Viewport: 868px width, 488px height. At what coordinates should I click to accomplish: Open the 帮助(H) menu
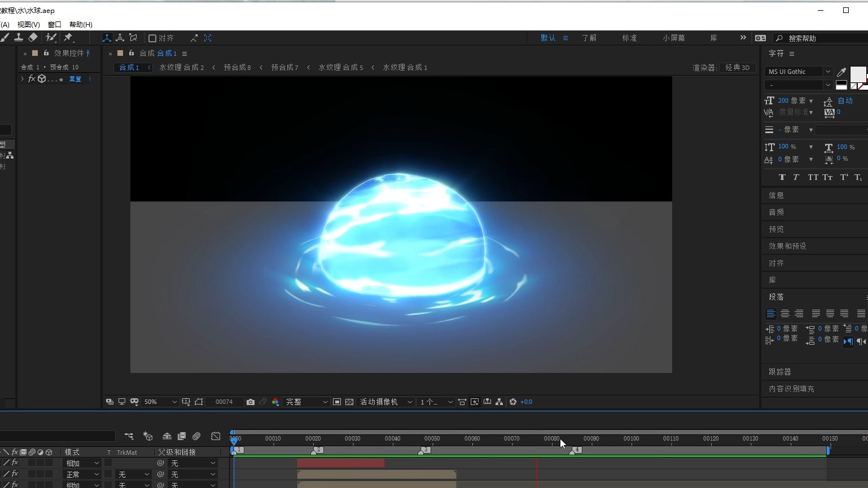pyautogui.click(x=81, y=24)
